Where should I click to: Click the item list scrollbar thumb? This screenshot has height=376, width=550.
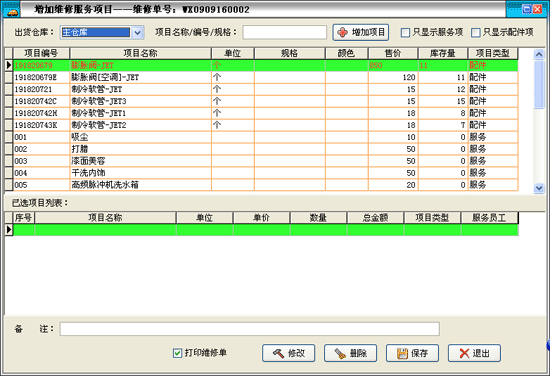click(539, 84)
